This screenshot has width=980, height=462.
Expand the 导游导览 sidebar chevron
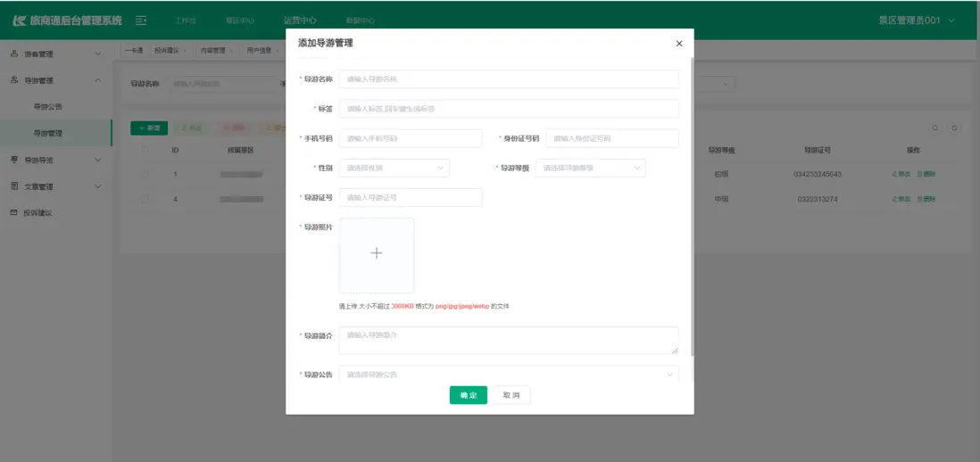98,160
